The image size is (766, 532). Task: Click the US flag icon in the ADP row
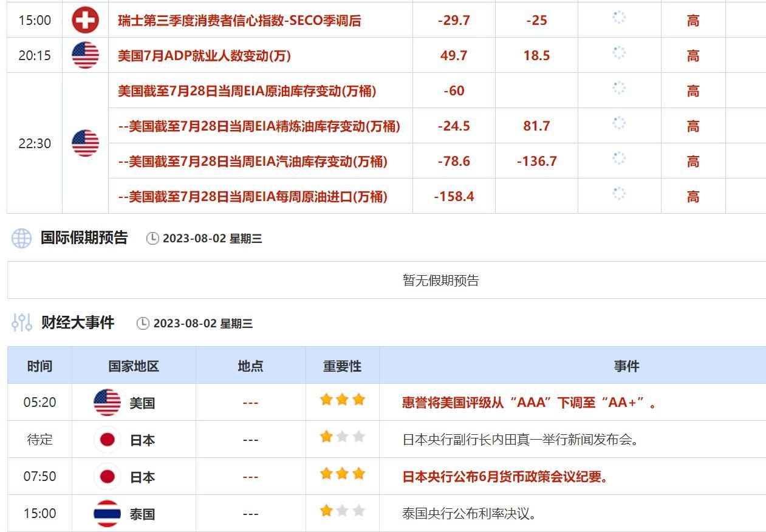click(x=86, y=55)
